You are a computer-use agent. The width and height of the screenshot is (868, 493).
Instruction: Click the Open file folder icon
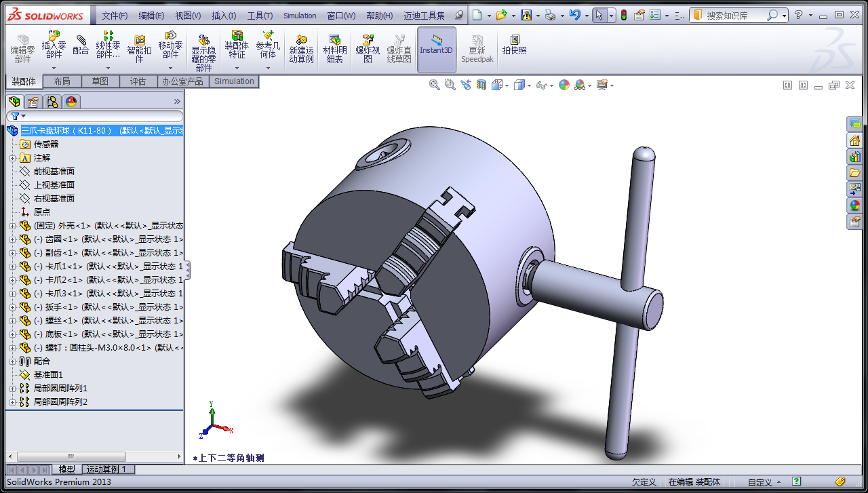pyautogui.click(x=501, y=15)
